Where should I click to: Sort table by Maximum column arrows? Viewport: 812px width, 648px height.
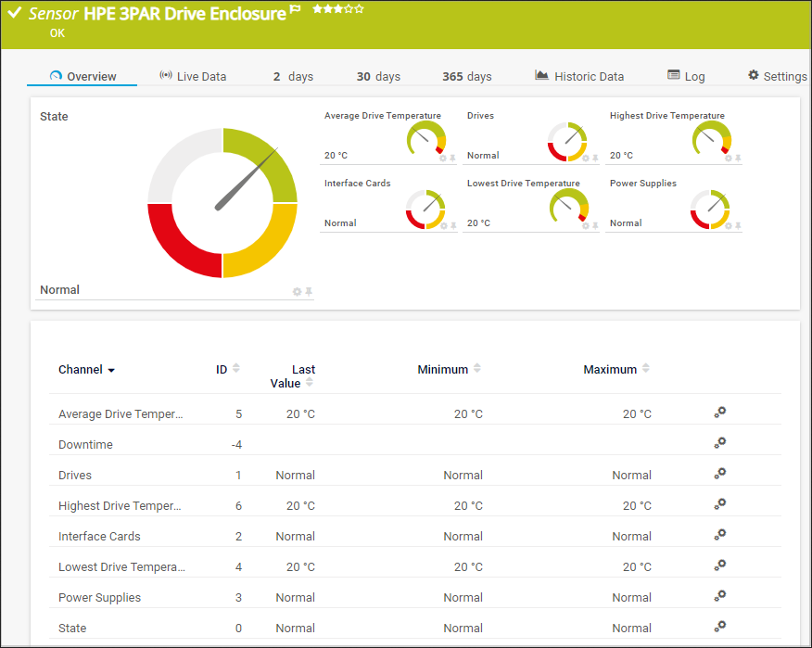tap(646, 369)
